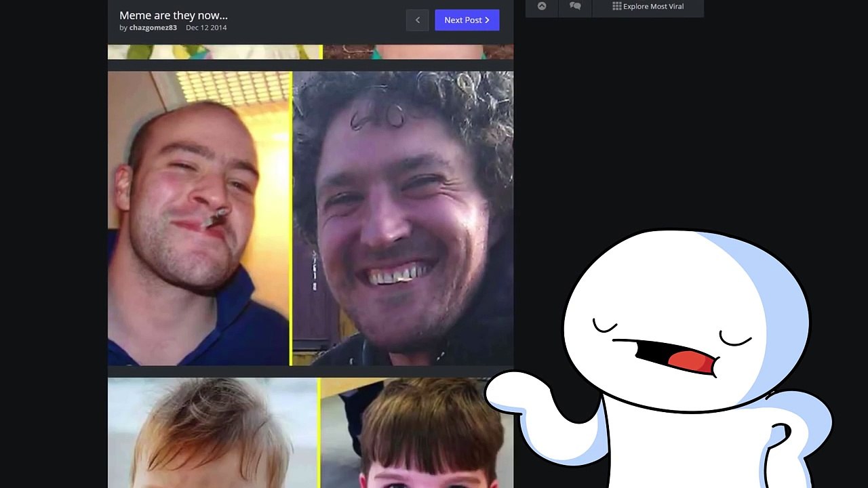The height and width of the screenshot is (488, 868).
Task: Open Explore Most Viral
Action: point(648,6)
